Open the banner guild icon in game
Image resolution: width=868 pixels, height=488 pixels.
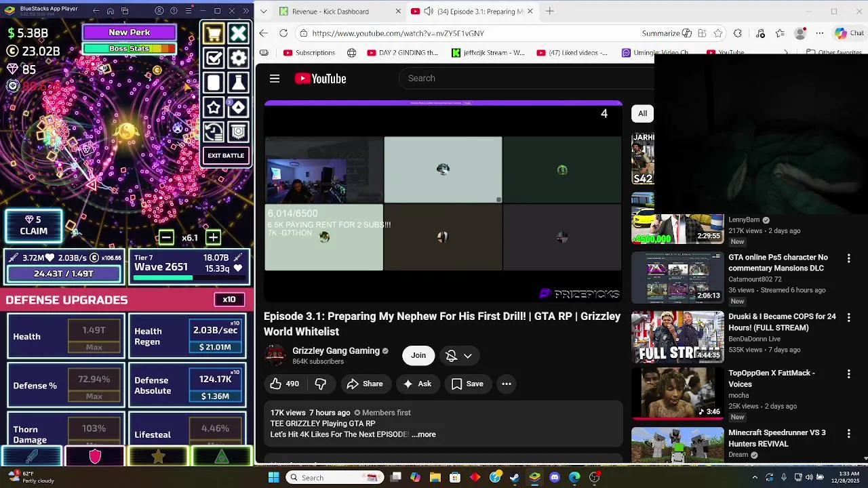click(238, 131)
